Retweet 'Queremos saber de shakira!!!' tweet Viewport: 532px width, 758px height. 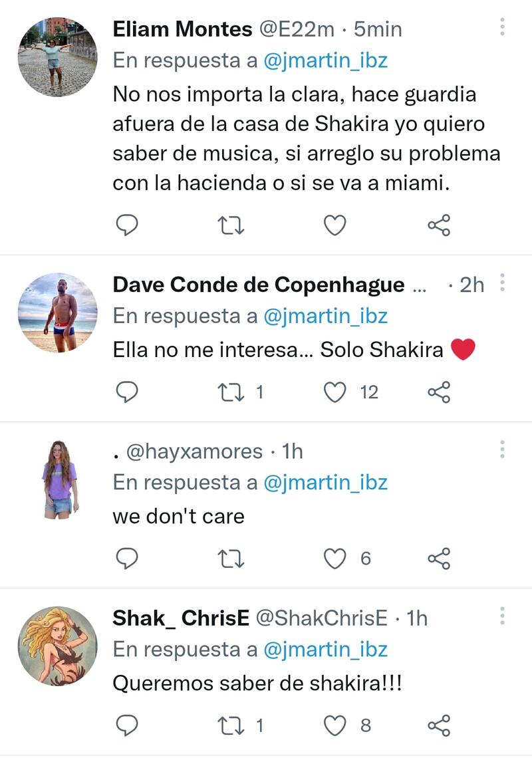coord(231,725)
